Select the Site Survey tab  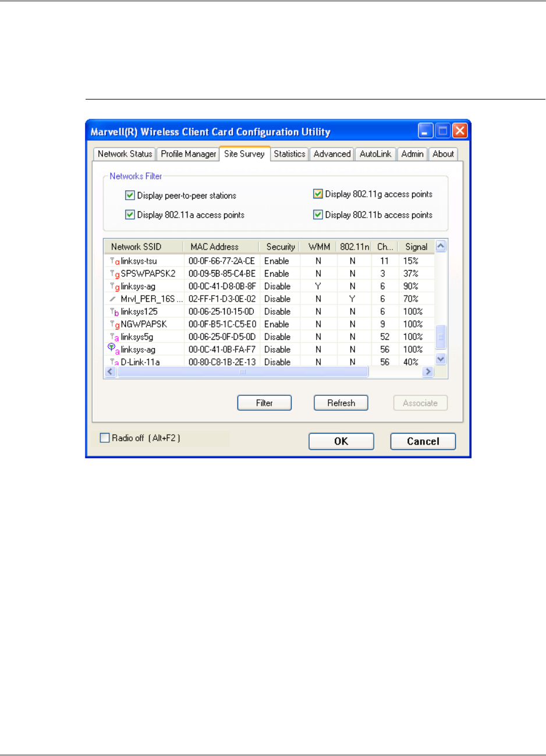coord(244,154)
